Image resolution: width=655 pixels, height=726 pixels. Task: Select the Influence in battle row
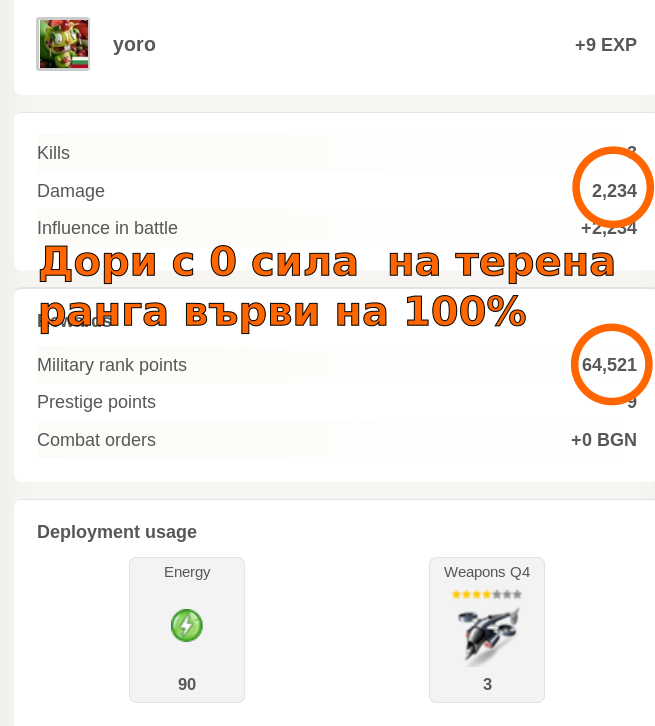pyautogui.click(x=337, y=228)
